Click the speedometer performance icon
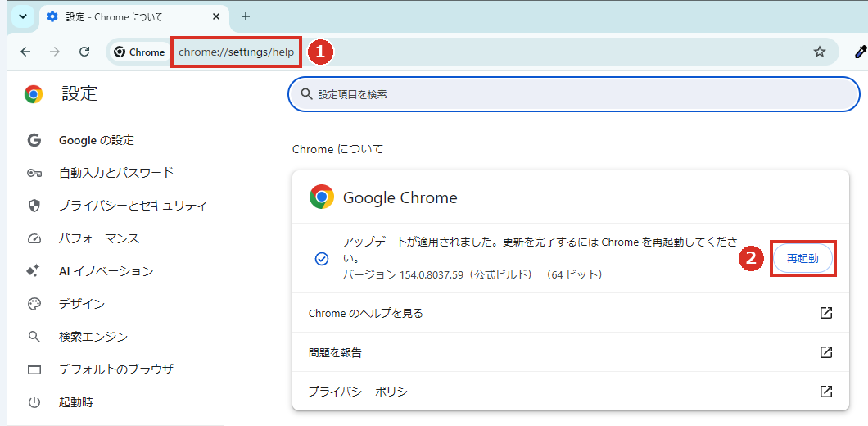The height and width of the screenshot is (426, 868). [x=34, y=239]
